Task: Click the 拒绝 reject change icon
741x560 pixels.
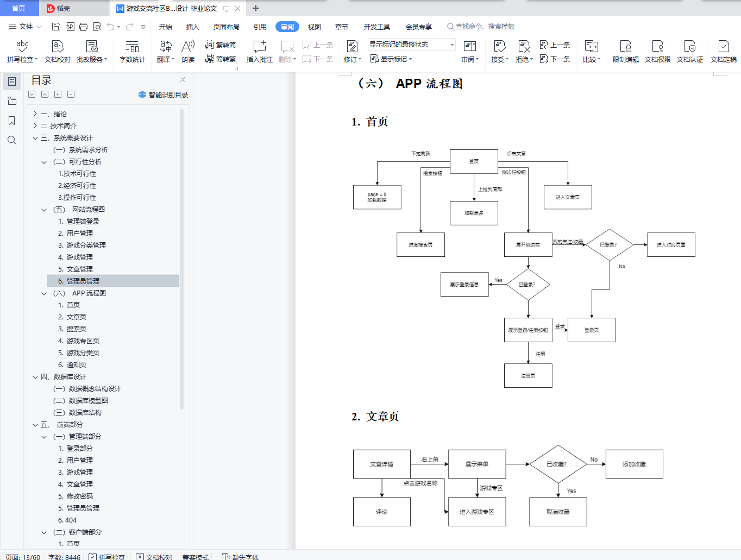Action: tap(524, 52)
